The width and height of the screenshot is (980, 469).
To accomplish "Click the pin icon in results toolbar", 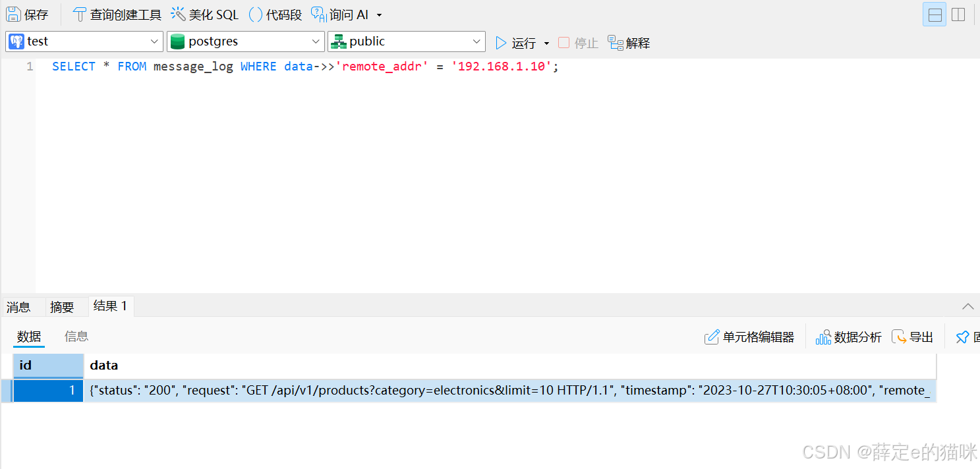I will click(962, 337).
